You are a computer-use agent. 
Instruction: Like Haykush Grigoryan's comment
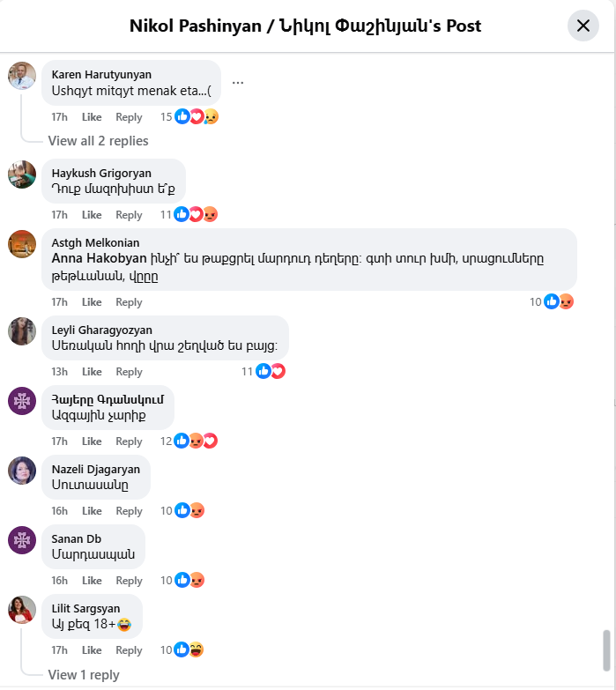coord(92,215)
